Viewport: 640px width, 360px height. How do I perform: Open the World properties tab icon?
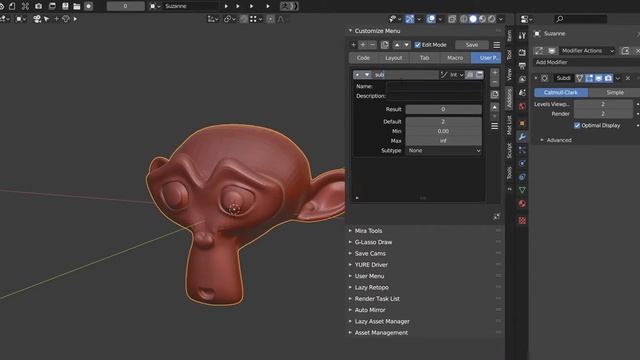coord(522,106)
